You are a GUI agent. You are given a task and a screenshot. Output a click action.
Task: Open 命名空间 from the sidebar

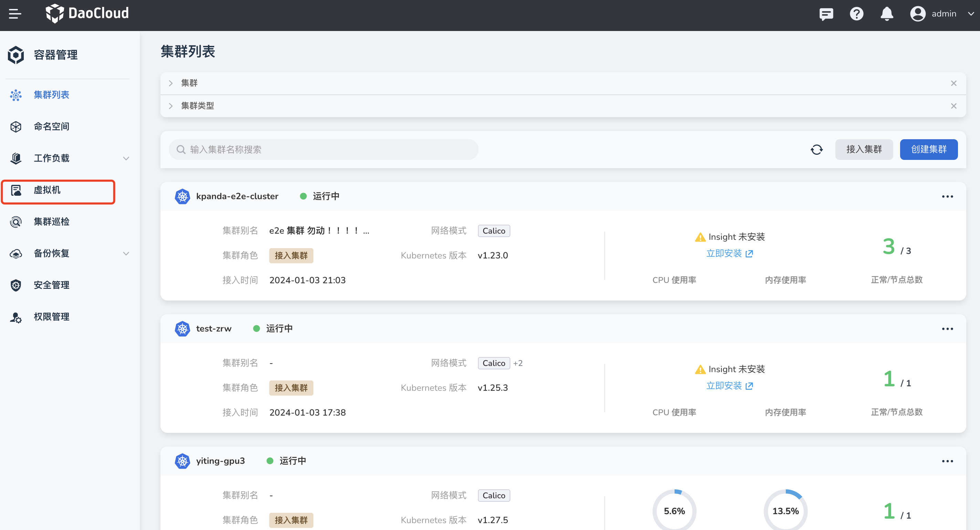tap(51, 126)
